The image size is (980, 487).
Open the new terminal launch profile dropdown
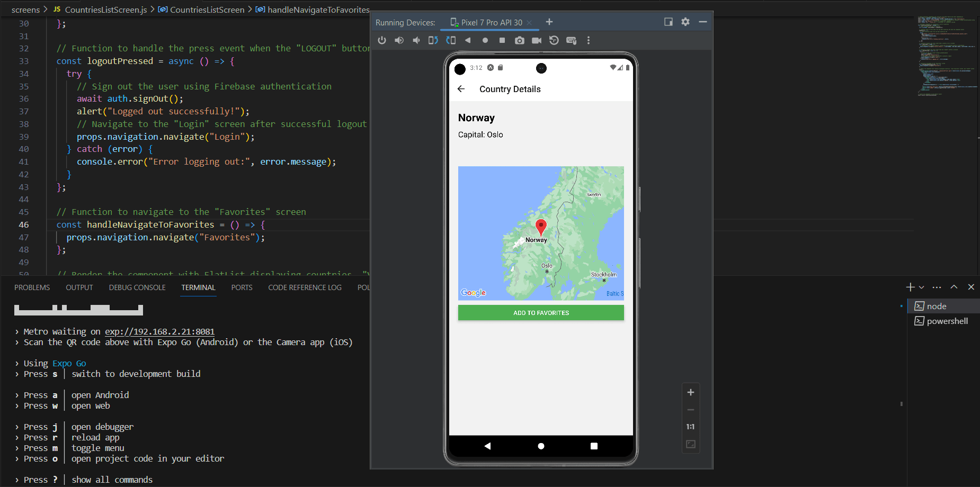[x=922, y=287]
